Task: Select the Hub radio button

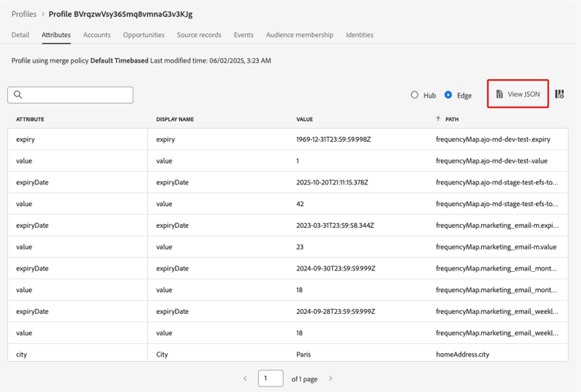Action: click(414, 95)
